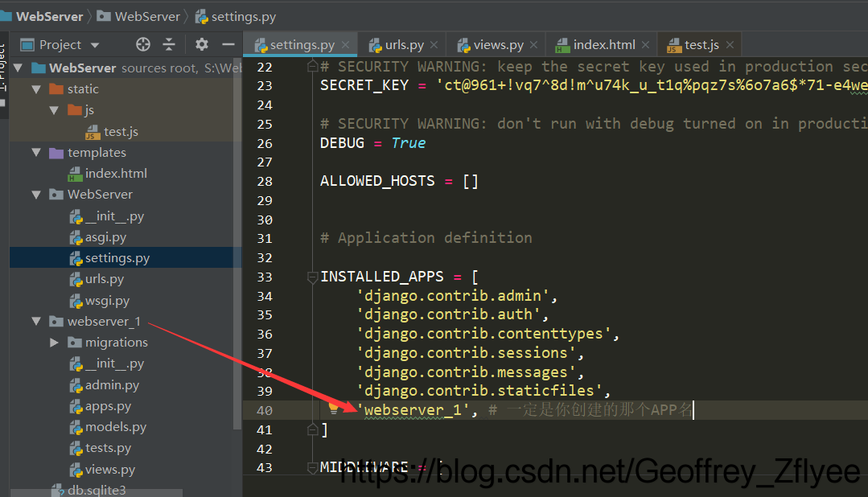Click the closing bracket fold marker line 41
868x497 pixels.
coord(312,429)
